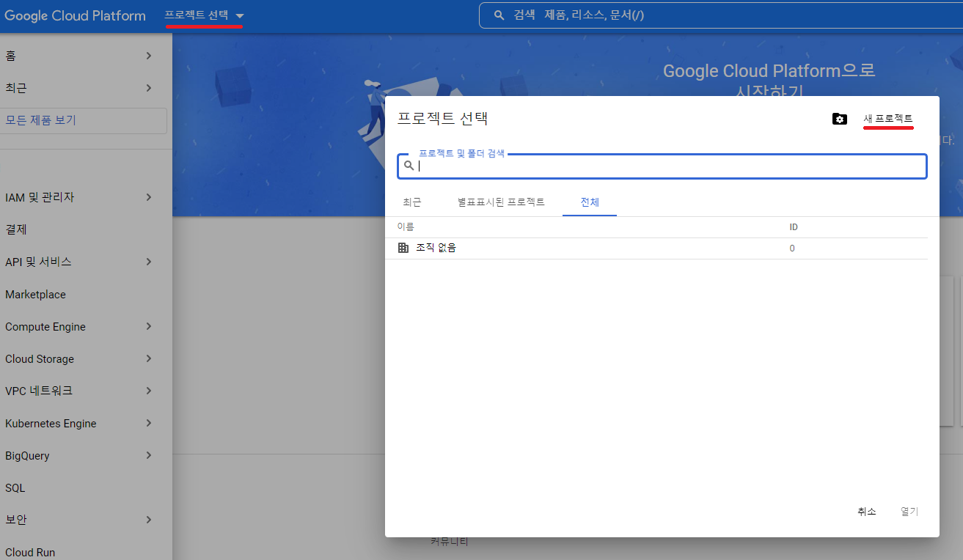Open VPC 네트워크 in the sidebar
The height and width of the screenshot is (560, 963).
pos(39,391)
